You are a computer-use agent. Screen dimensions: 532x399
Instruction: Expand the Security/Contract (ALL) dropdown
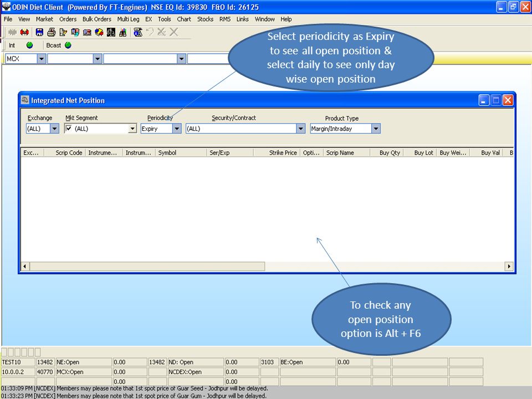(x=300, y=129)
